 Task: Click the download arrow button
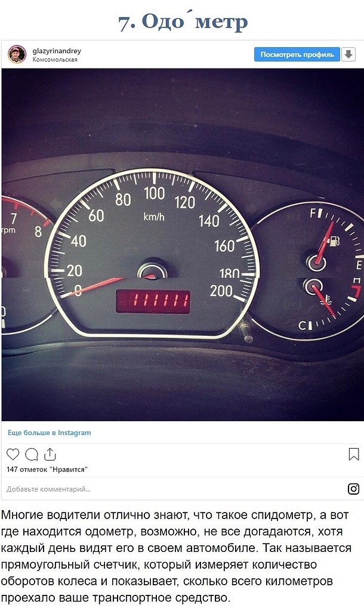(x=348, y=54)
